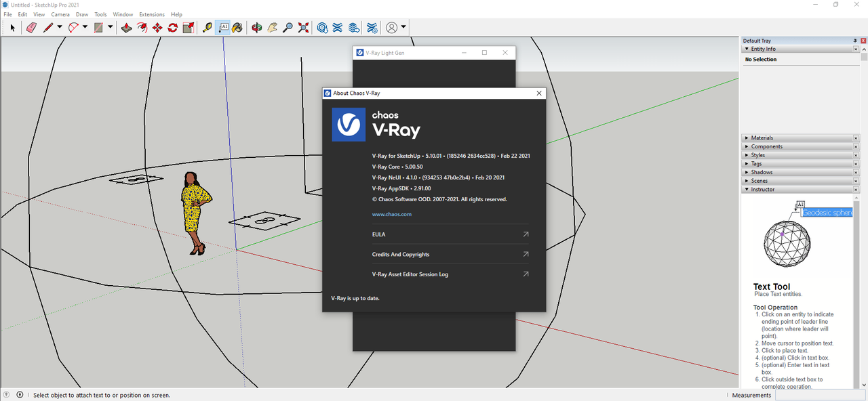
Task: Click the user account profile icon
Action: click(x=392, y=28)
